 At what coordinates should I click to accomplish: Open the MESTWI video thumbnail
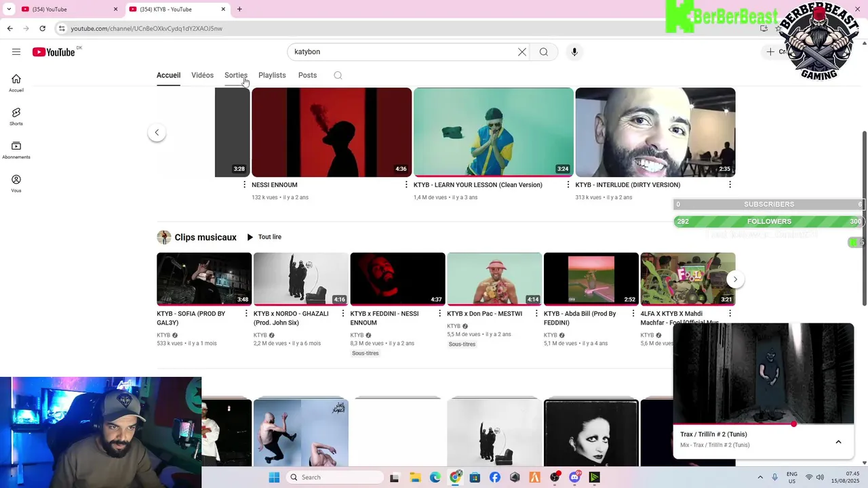click(x=494, y=279)
